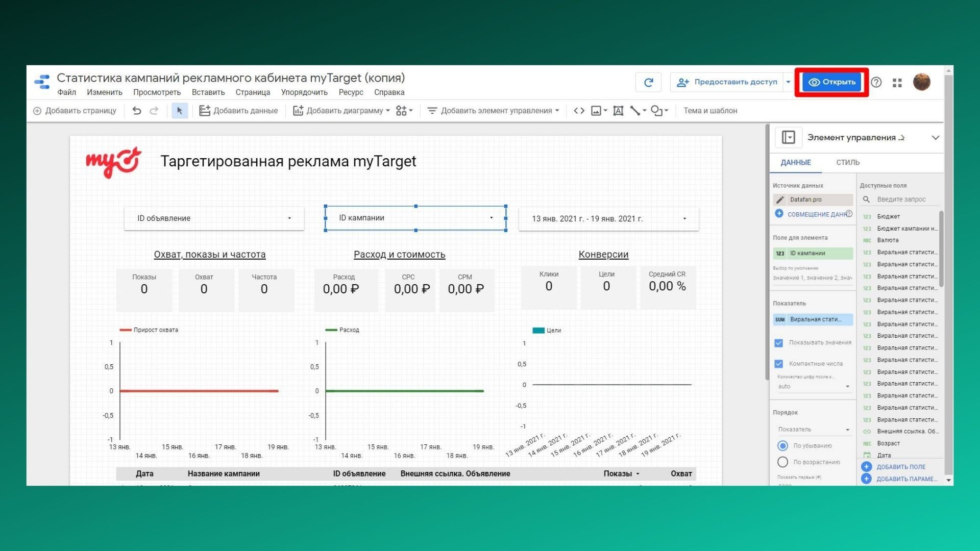Click the Предоставить доступ button
The width and height of the screenshot is (980, 551).
click(x=727, y=82)
